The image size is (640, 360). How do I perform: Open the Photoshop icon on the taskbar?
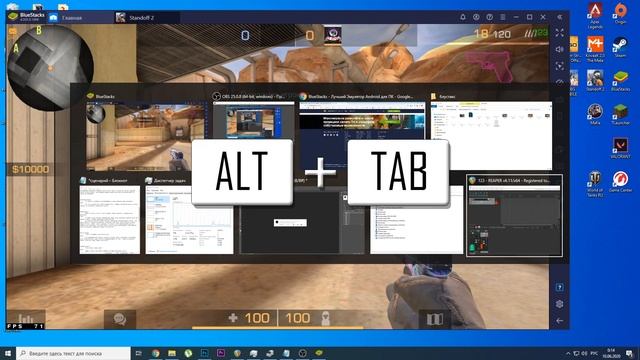tap(204, 353)
